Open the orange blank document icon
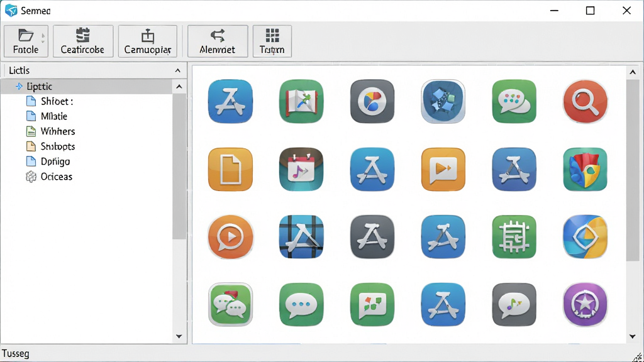The image size is (644, 362). [230, 169]
